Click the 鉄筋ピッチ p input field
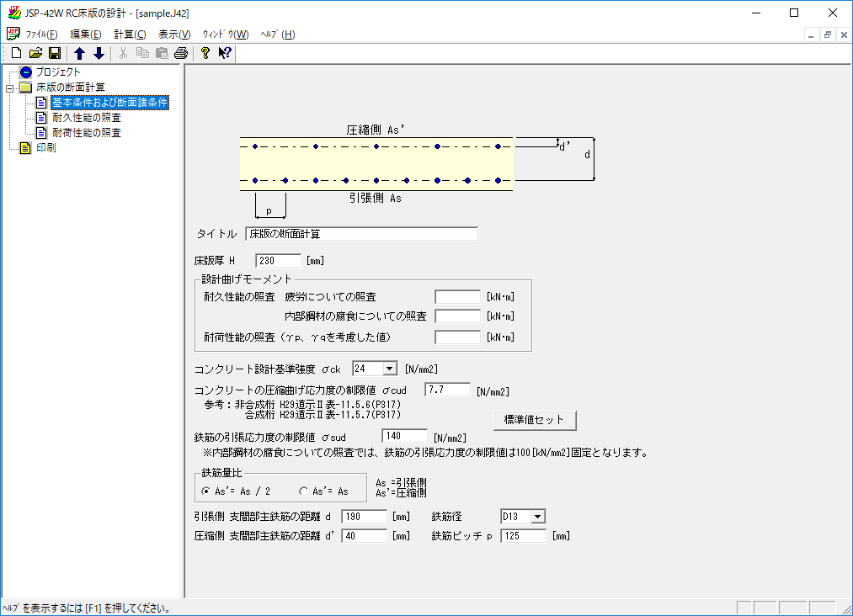This screenshot has height=616, width=853. [523, 536]
